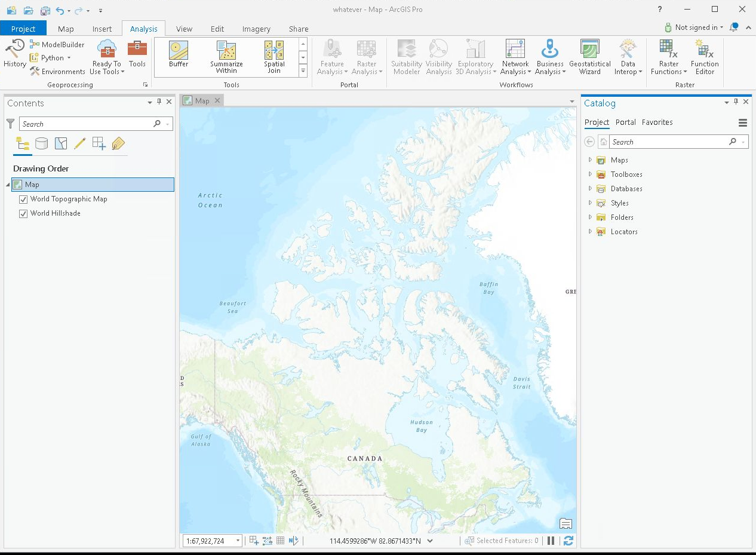The height and width of the screenshot is (555, 756).
Task: Switch to the Imagery ribbon tab
Action: [x=256, y=28]
